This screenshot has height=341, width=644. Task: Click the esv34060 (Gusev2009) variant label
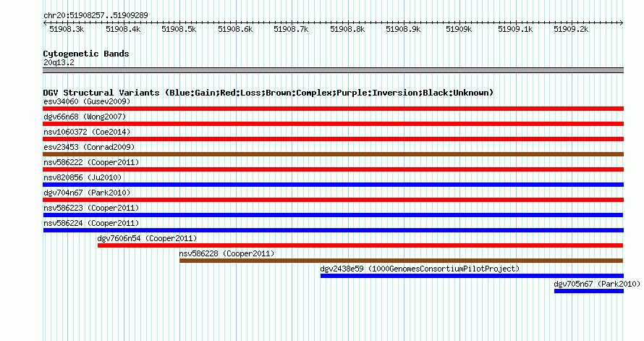[87, 101]
